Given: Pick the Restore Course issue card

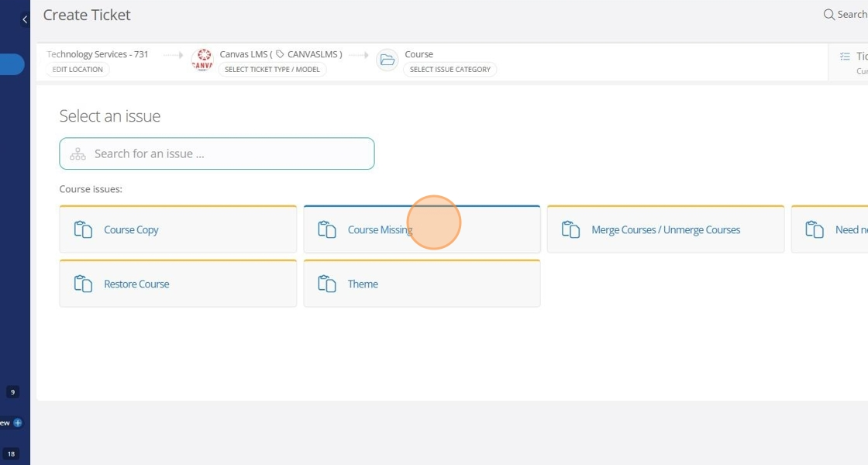Looking at the screenshot, I should pos(177,284).
